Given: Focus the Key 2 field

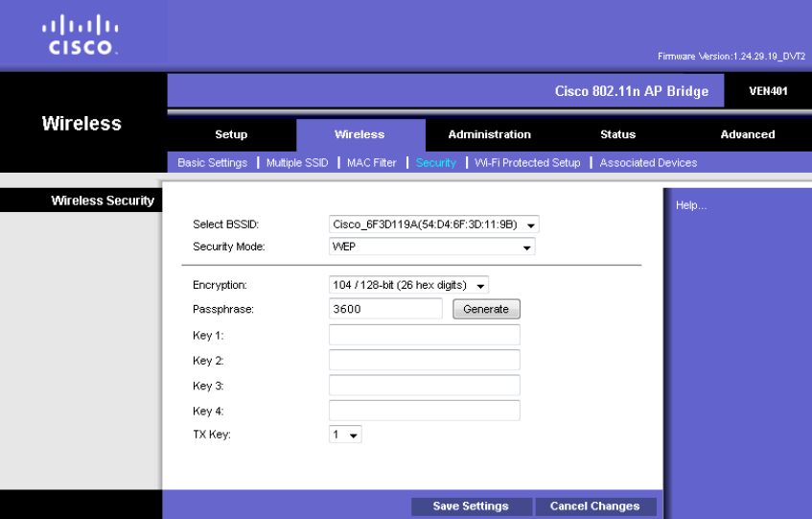Looking at the screenshot, I should tap(424, 360).
